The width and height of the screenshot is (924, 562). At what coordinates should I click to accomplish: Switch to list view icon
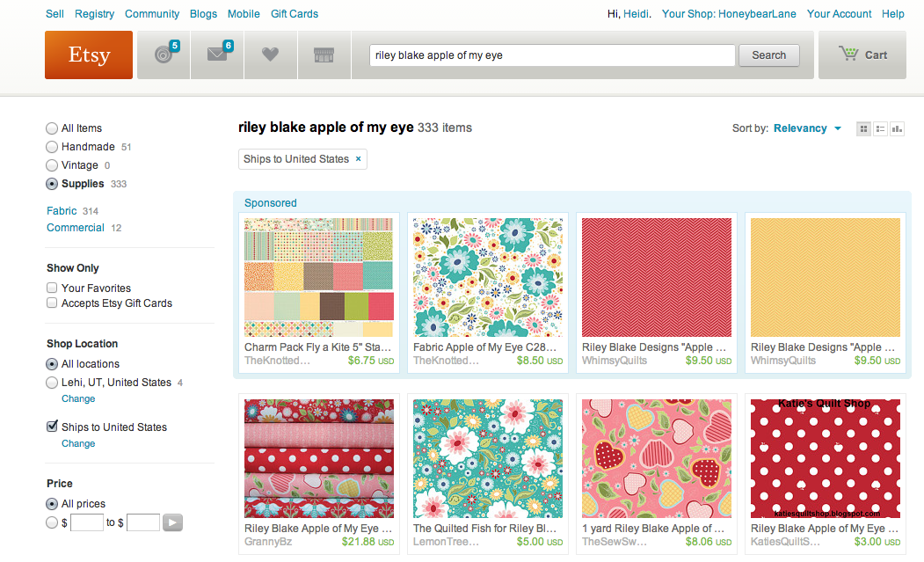pos(880,128)
